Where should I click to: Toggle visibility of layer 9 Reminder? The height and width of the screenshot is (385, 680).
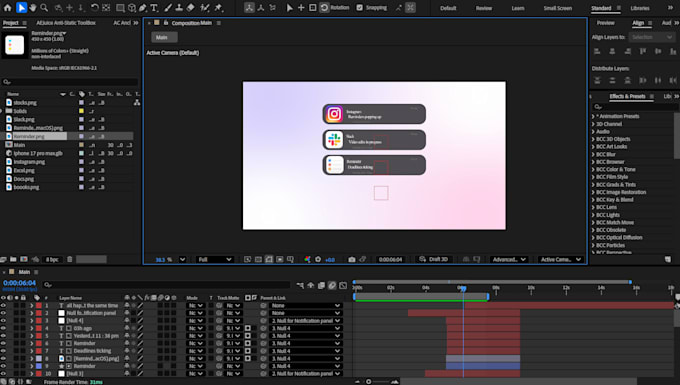[3, 366]
